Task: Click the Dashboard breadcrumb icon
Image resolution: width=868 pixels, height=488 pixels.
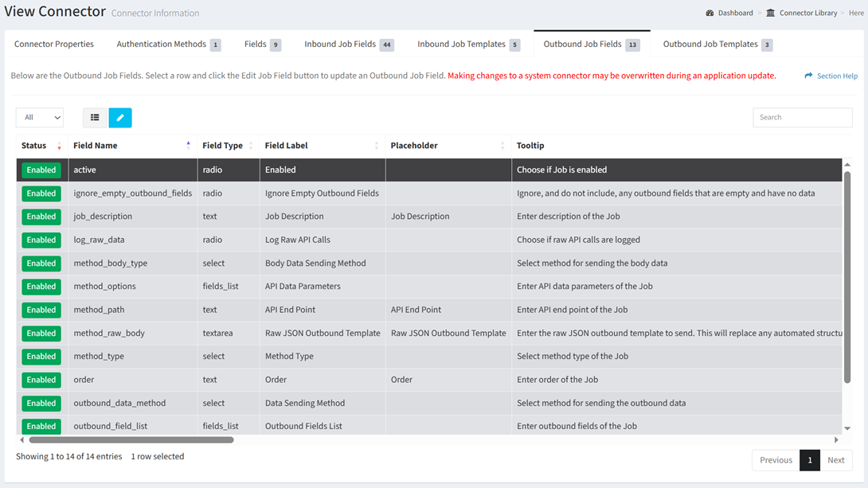Action: click(710, 13)
